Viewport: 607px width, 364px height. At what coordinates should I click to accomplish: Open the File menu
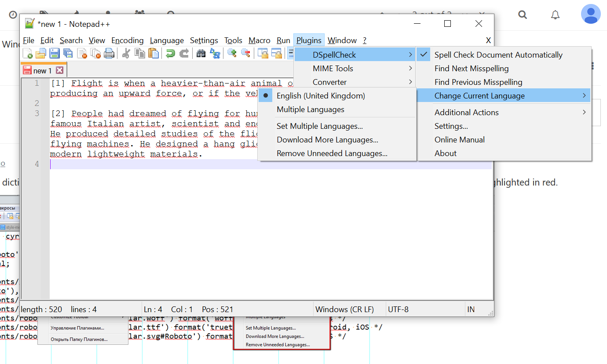[29, 40]
